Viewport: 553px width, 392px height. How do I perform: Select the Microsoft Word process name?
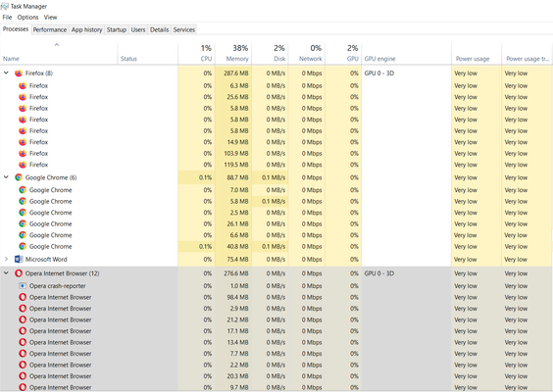pyautogui.click(x=46, y=260)
